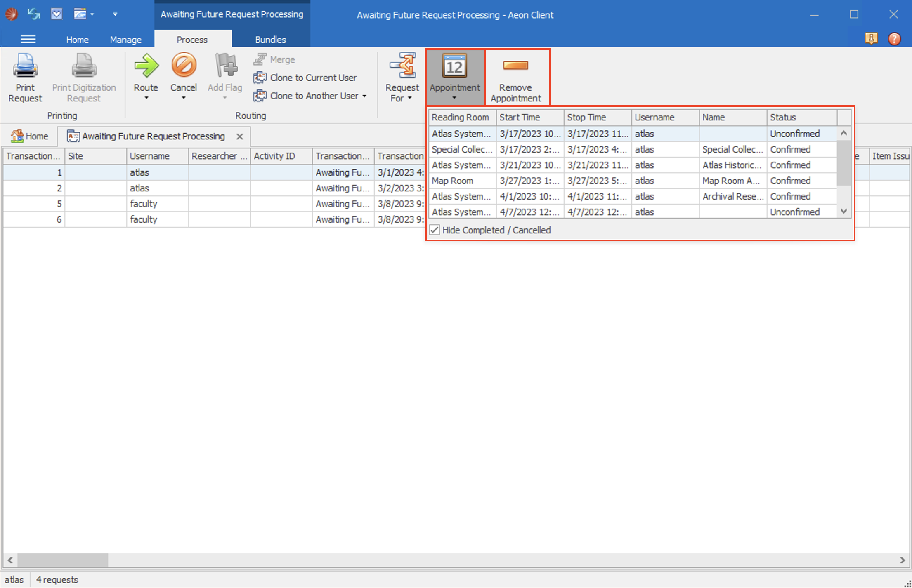Image resolution: width=912 pixels, height=588 pixels.
Task: Toggle the Hide Completed / Cancelled checkbox
Action: pyautogui.click(x=435, y=230)
